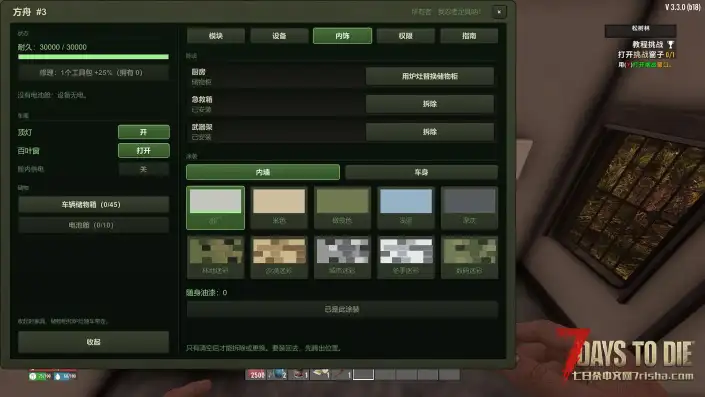
Task: Switch to the 设备 tab
Action: click(279, 36)
